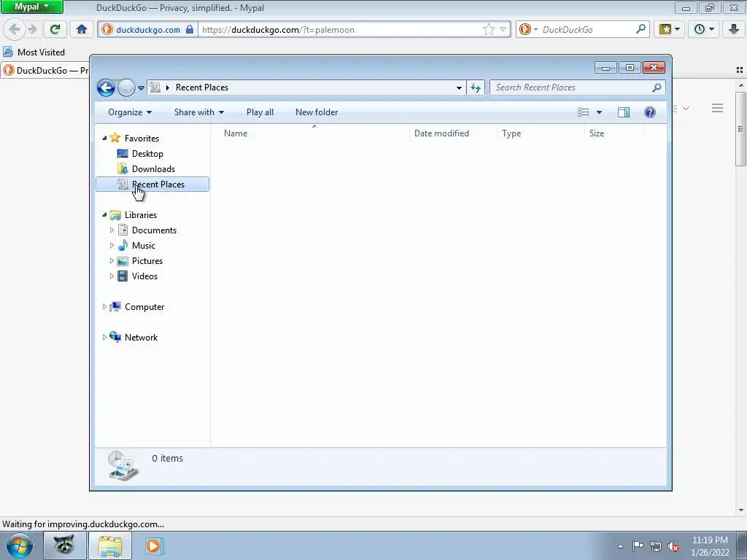Create a New folder
The height and width of the screenshot is (560, 747).
[x=317, y=112]
